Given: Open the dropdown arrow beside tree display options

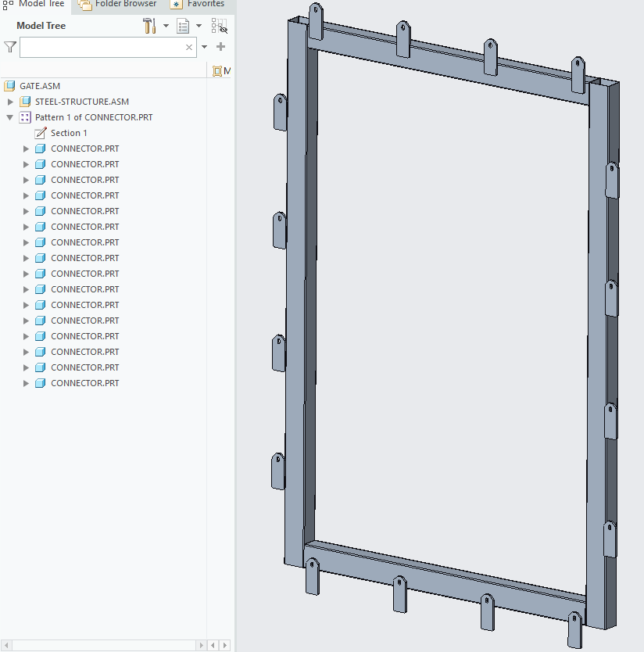Looking at the screenshot, I should click(x=199, y=26).
